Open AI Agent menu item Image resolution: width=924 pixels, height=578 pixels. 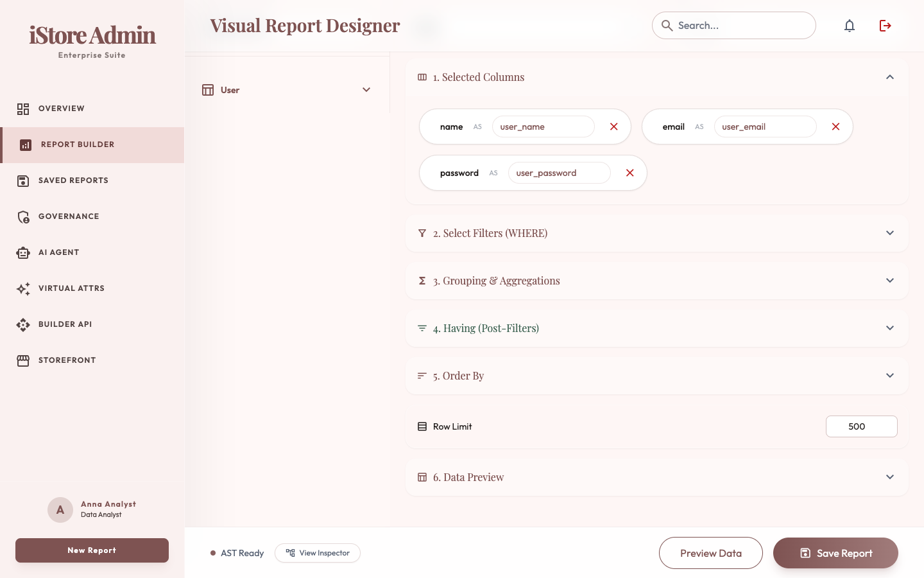tap(92, 253)
